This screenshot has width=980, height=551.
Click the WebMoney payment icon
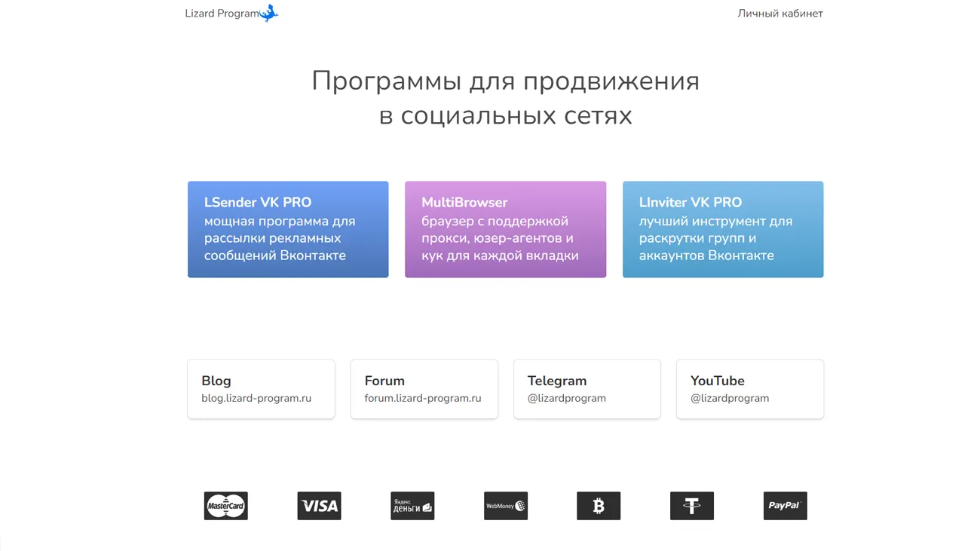[x=506, y=506]
